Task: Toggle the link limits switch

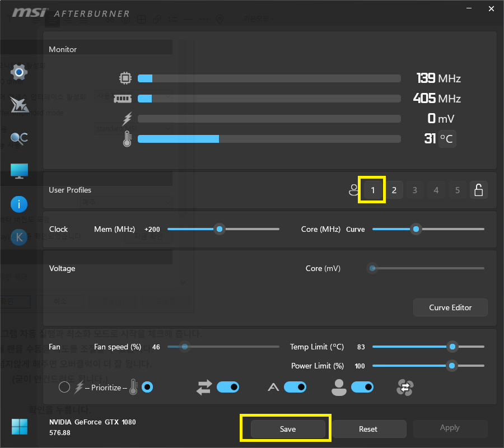Action: [x=228, y=388]
